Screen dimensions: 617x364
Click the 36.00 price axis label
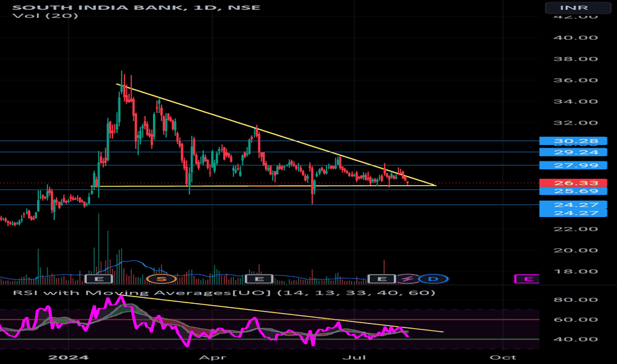point(576,80)
